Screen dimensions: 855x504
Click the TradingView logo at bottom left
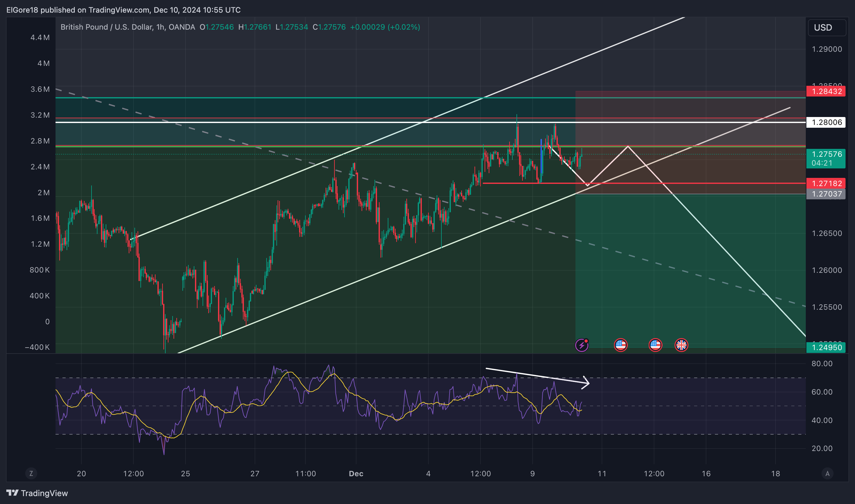click(37, 493)
